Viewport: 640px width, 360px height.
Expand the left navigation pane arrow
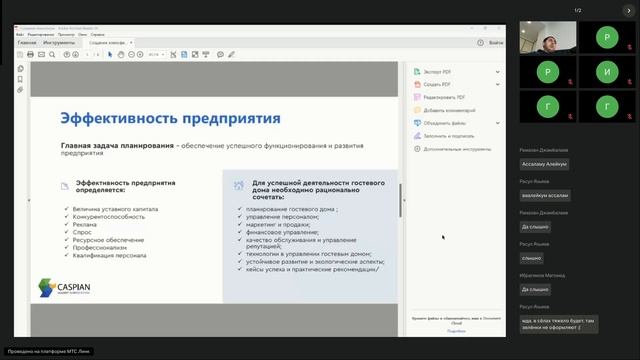coord(29,200)
